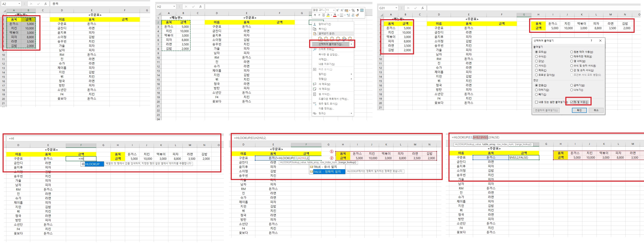Expand the 필터(E) submenu arrow
The height and width of the screenshot is (244, 644).
351,74
